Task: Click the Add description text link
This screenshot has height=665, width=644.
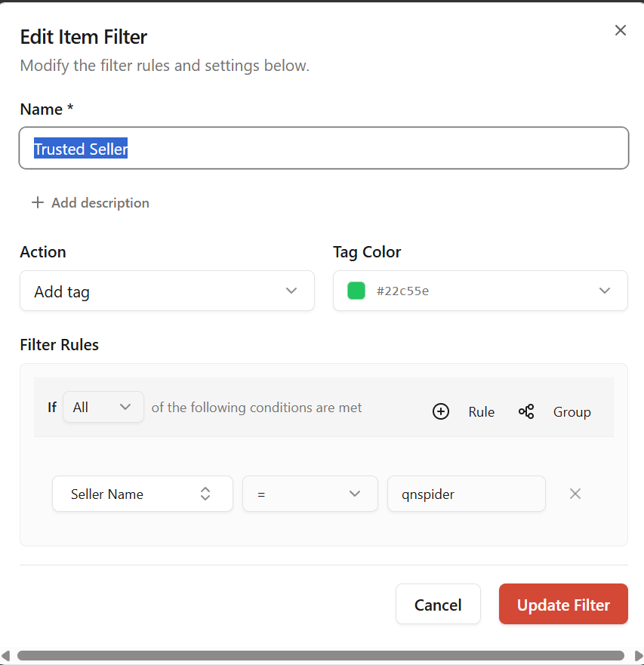Action: (100, 202)
